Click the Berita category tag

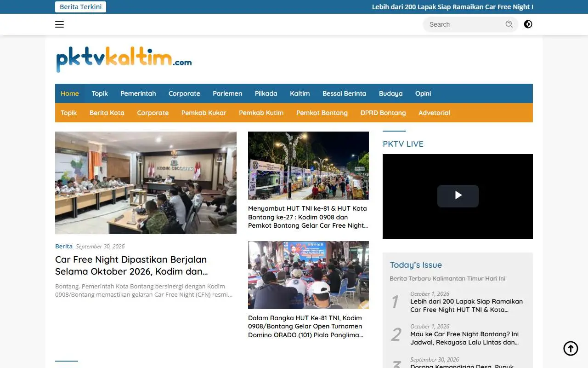coord(64,246)
